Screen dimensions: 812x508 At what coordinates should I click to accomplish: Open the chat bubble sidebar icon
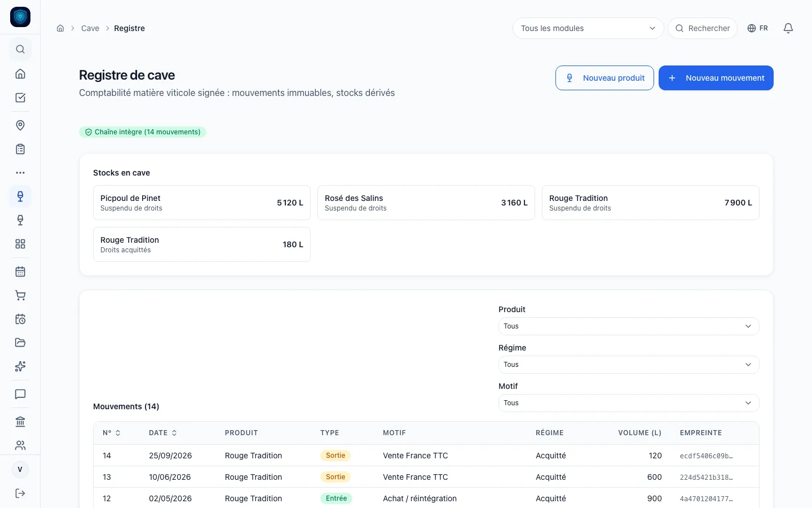pos(20,394)
